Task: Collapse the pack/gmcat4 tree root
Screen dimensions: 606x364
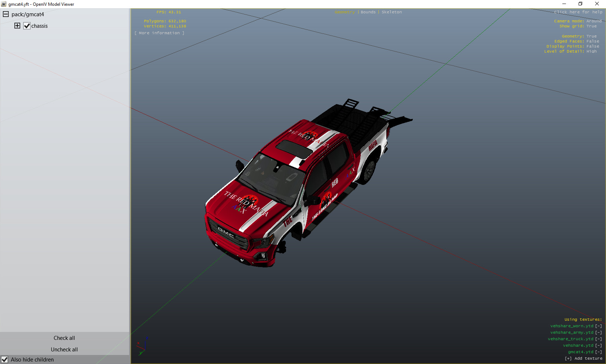Action: (x=6, y=14)
